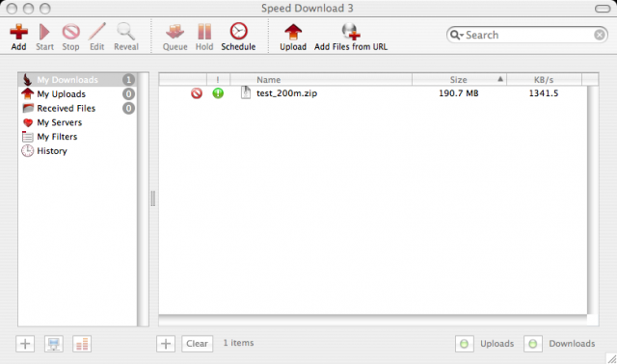
Task: Click the Hold toolbar icon
Action: tap(204, 32)
